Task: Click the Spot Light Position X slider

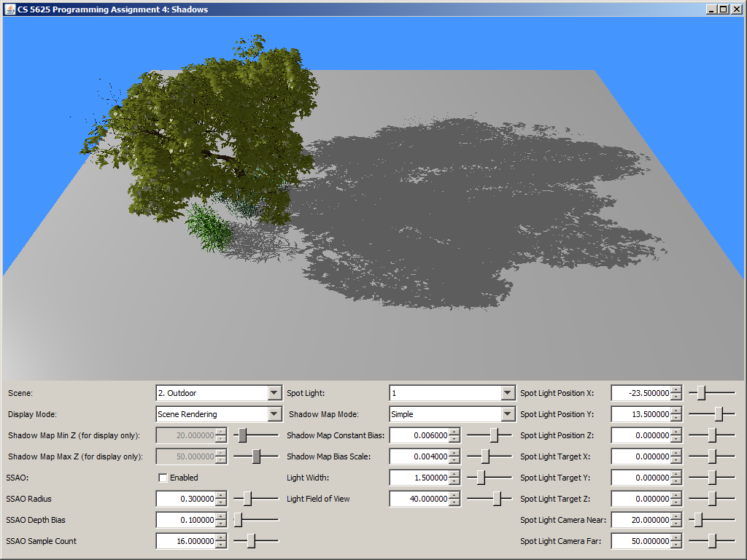Action: (x=701, y=393)
